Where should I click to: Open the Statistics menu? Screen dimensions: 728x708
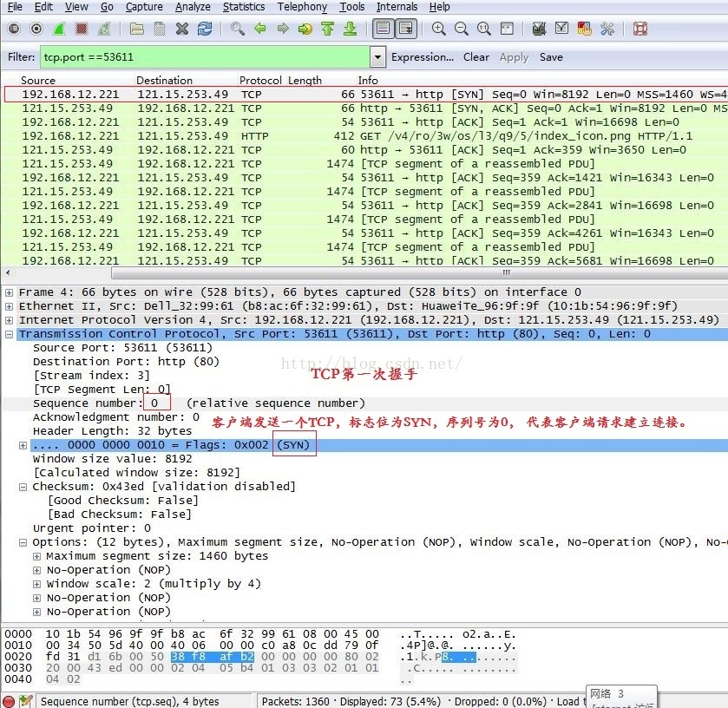pyautogui.click(x=244, y=6)
